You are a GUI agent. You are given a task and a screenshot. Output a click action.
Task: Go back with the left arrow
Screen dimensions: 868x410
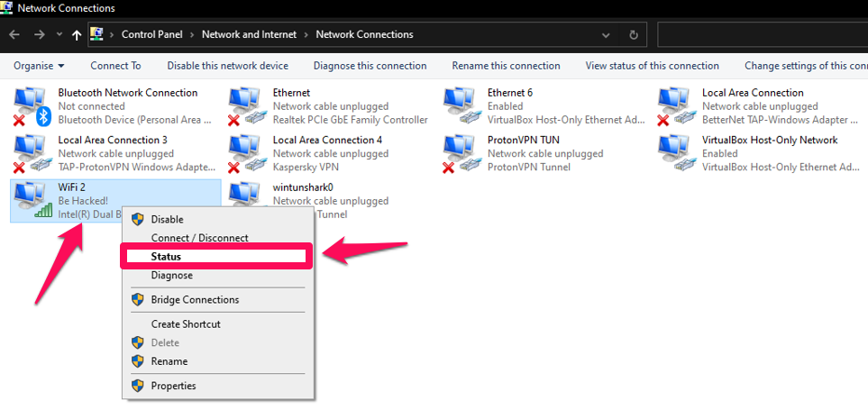point(15,34)
